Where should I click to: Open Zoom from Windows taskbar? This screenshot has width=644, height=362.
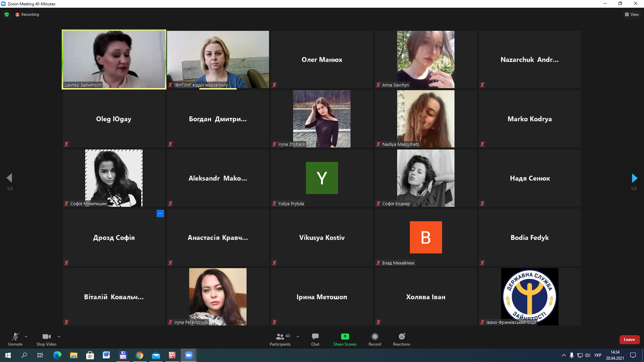(x=189, y=355)
